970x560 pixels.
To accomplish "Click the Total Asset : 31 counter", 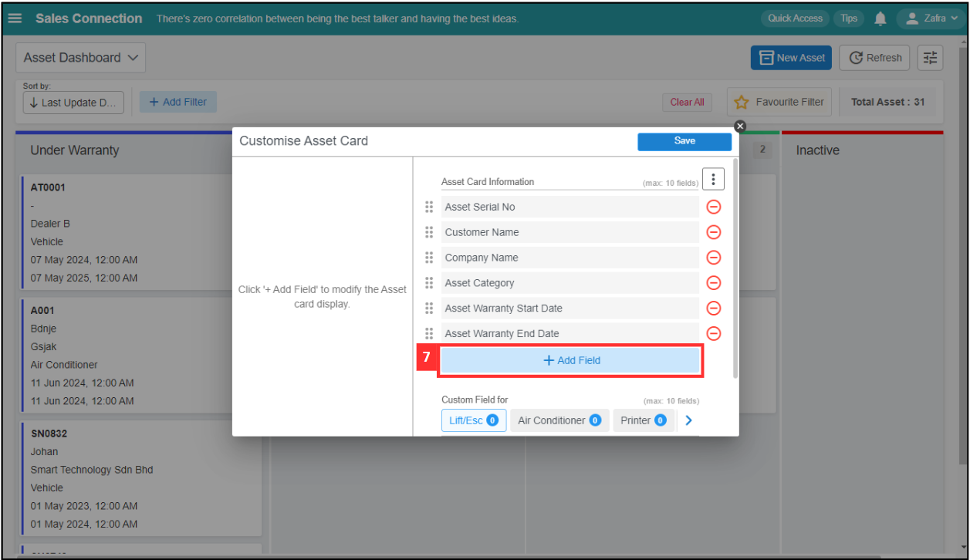I will pyautogui.click(x=887, y=102).
